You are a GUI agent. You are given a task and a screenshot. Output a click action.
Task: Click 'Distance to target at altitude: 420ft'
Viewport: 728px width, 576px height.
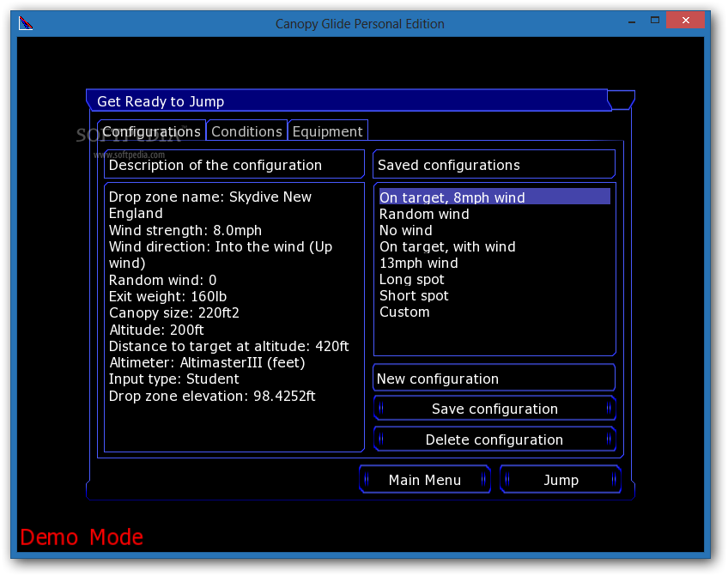[x=229, y=346]
